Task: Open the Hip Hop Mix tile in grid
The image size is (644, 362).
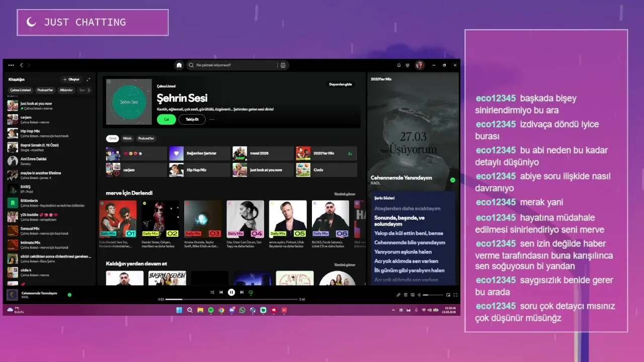Action: tap(200, 170)
